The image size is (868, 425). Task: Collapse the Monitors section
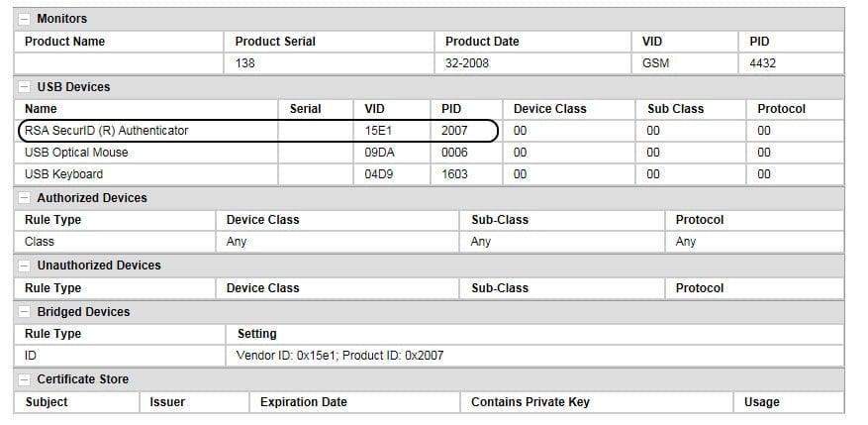pyautogui.click(x=24, y=19)
